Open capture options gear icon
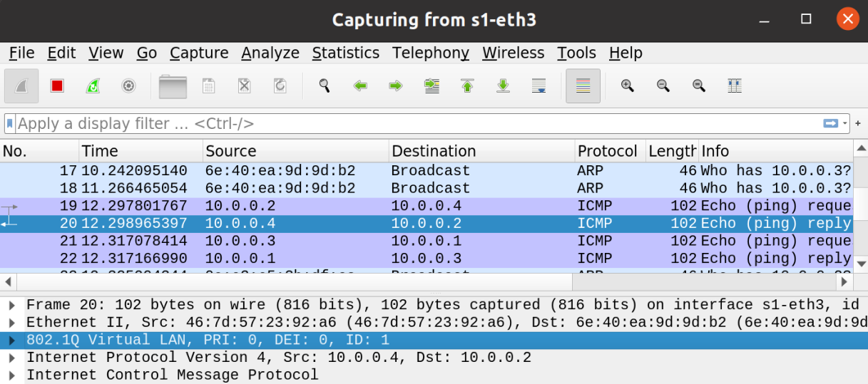The height and width of the screenshot is (384, 868). (x=128, y=86)
